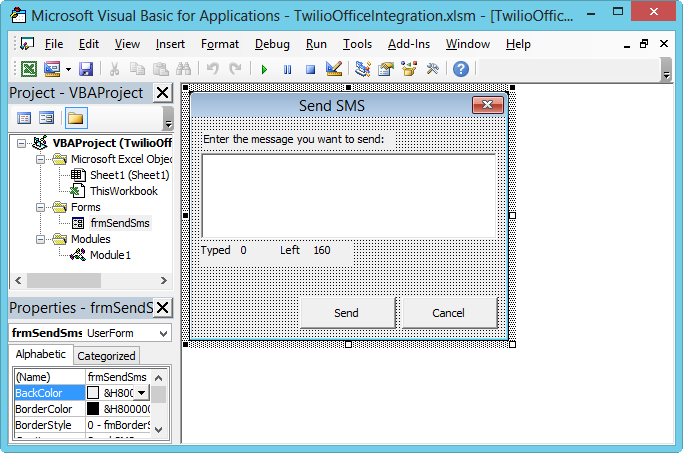The height and width of the screenshot is (453, 683).
Task: Collapse the Modules folder node
Action: point(40,239)
